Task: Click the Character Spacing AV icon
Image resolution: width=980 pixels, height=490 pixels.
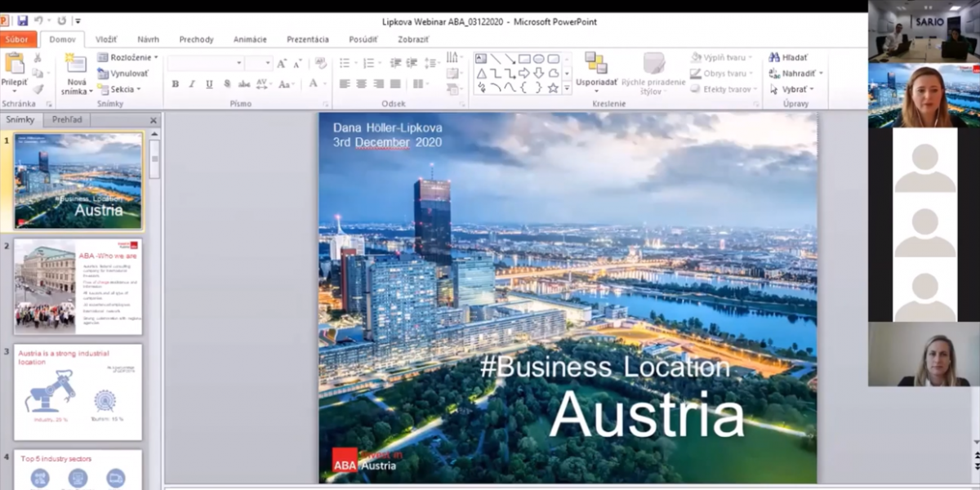Action: [x=263, y=84]
